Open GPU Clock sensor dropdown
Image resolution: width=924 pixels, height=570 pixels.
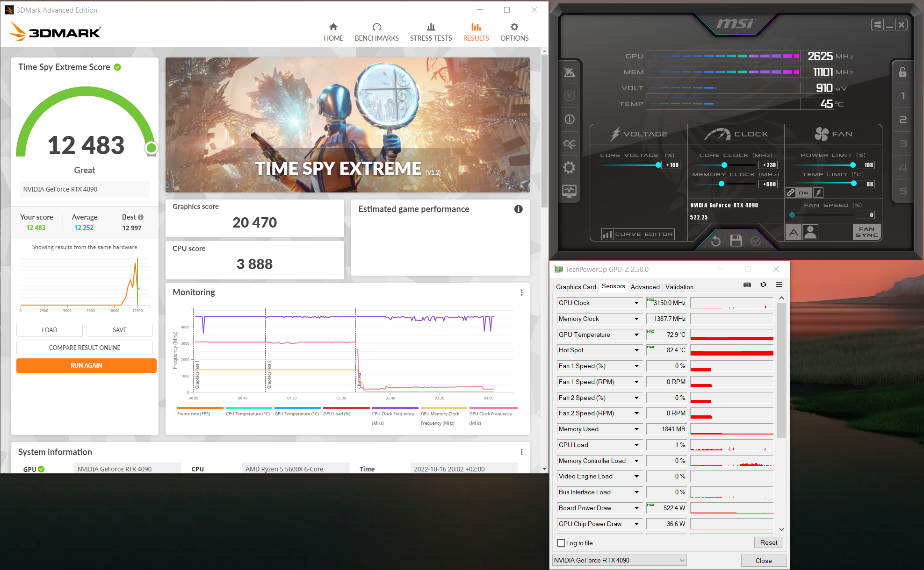tap(636, 303)
